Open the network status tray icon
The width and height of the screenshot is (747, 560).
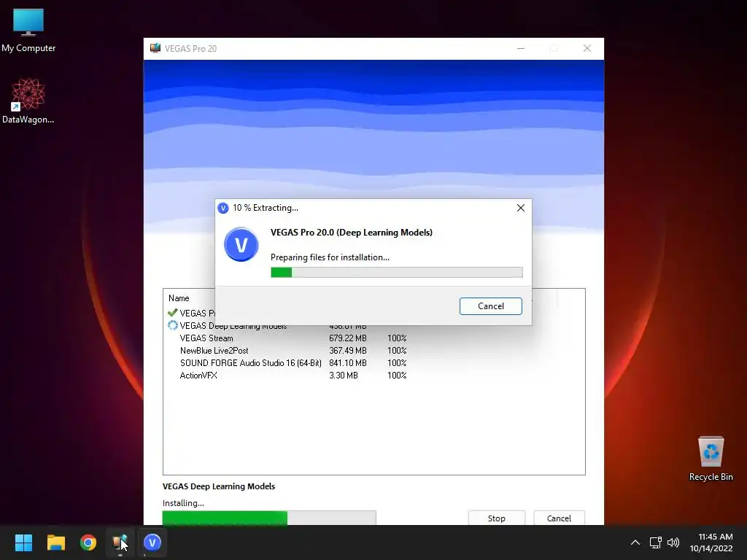(x=656, y=542)
